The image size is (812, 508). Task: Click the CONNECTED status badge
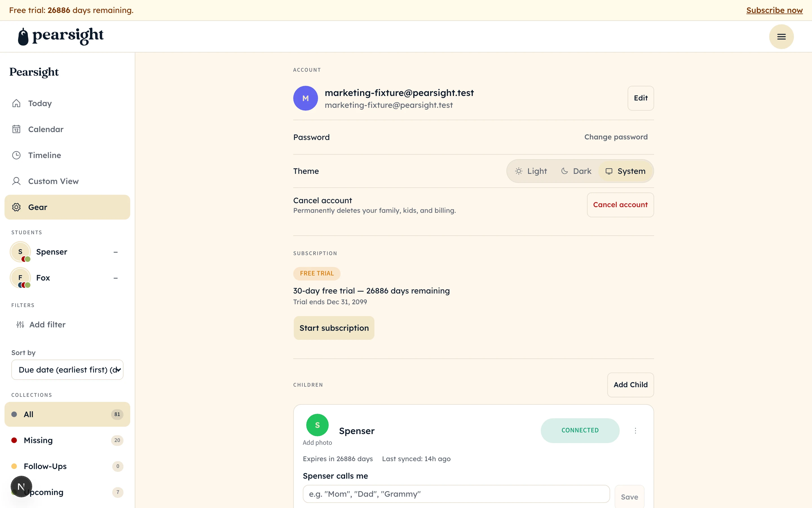(580, 430)
